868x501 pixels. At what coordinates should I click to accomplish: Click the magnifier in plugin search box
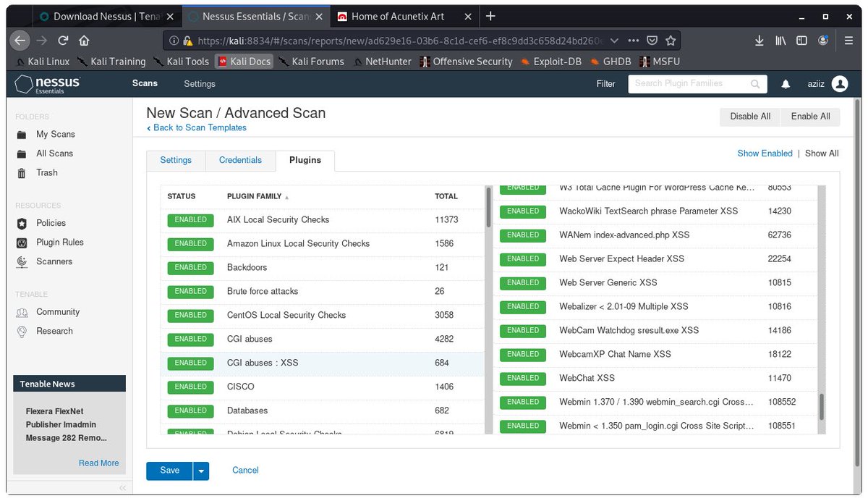755,84
